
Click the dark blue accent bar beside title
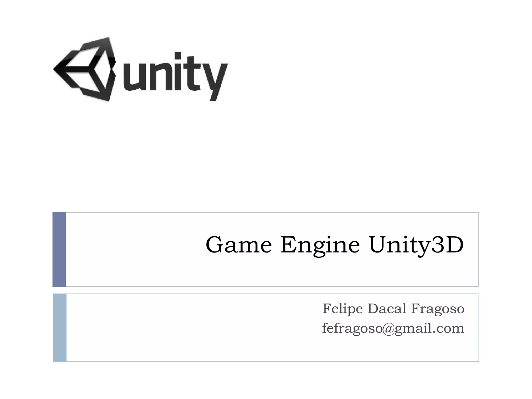tap(59, 249)
